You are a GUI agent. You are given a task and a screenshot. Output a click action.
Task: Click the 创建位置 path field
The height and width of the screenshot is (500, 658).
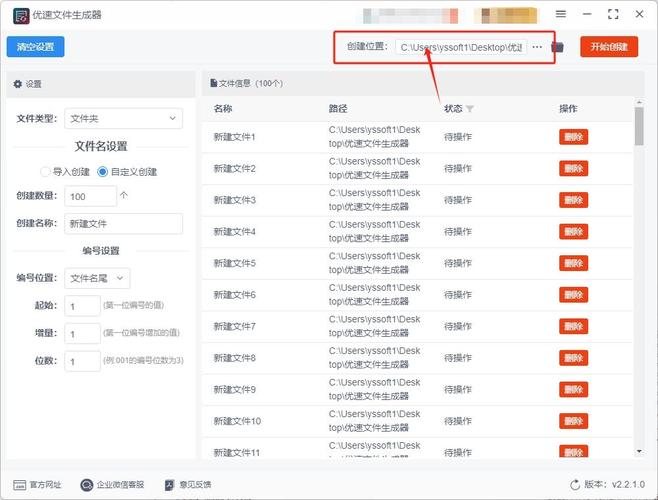point(461,47)
